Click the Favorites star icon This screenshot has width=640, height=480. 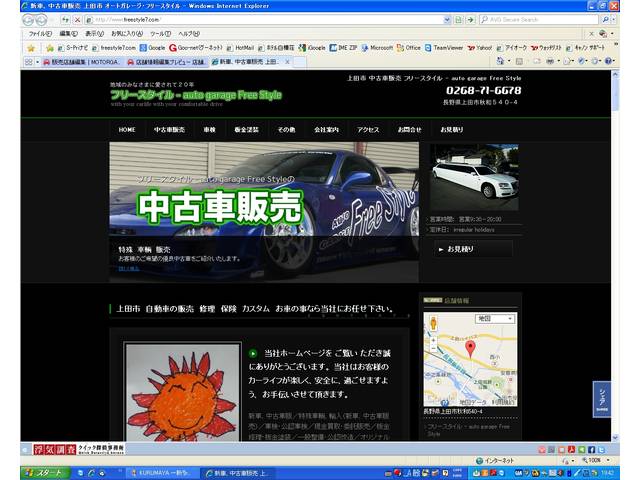pos(31,48)
